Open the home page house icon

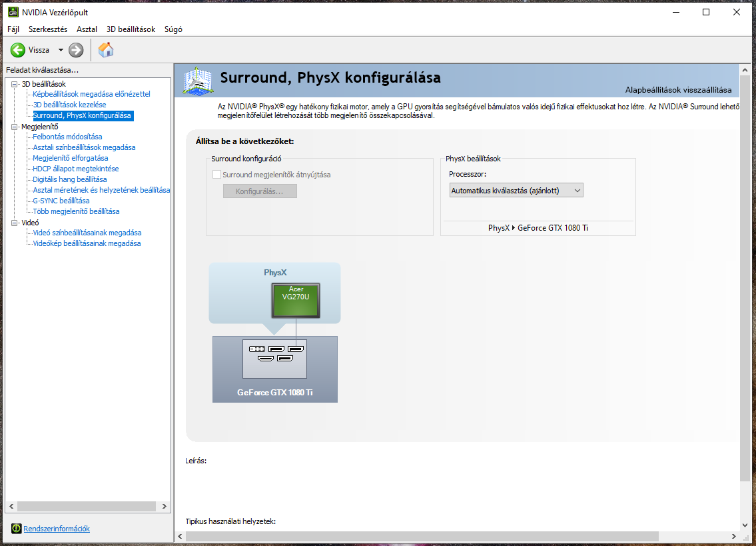point(106,50)
